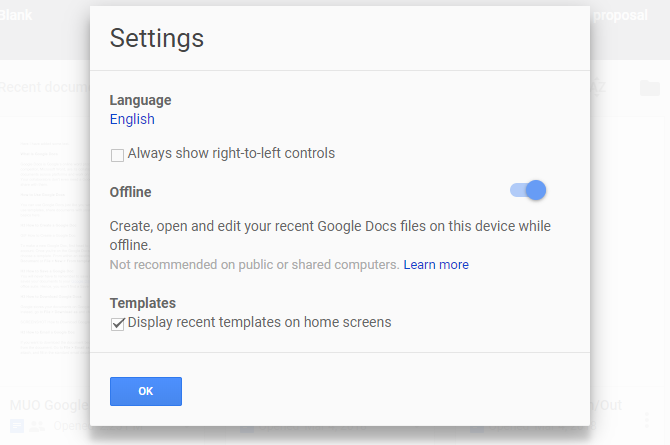Click the shared people icon under MUO Google

click(x=37, y=426)
